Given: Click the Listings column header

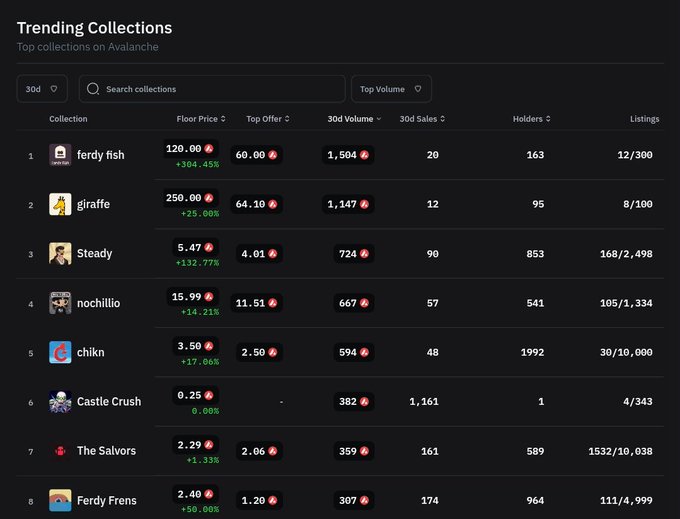Looking at the screenshot, I should click(644, 119).
